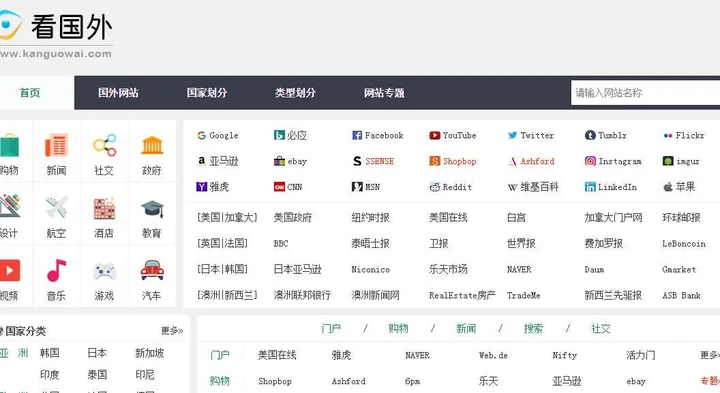The height and width of the screenshot is (393, 720).
Task: Click the Flickr dots icon
Action: 668,135
